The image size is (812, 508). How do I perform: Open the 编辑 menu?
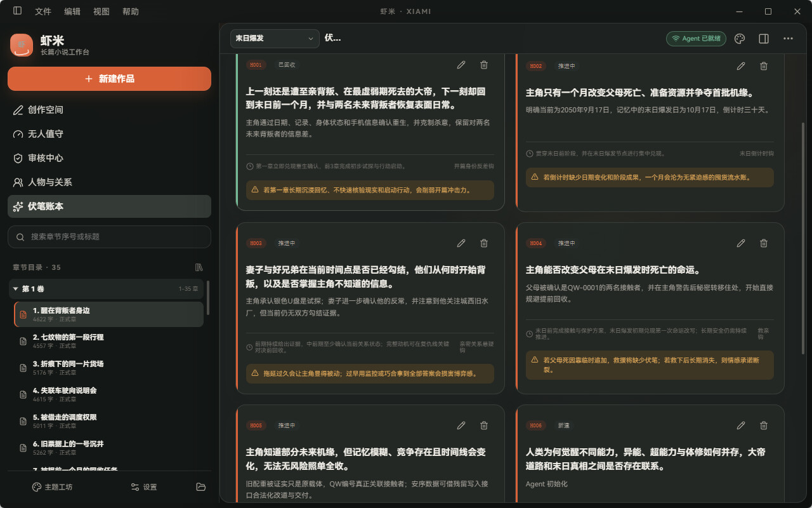[72, 11]
